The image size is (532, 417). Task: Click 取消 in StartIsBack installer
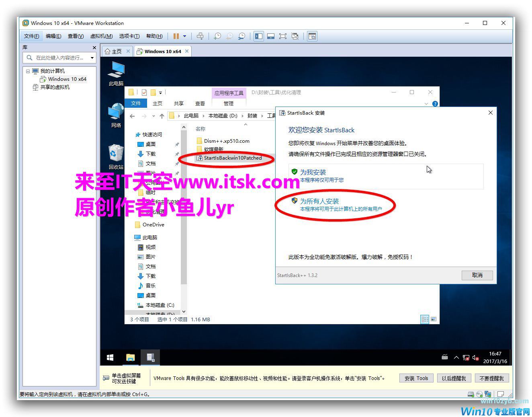tap(477, 275)
